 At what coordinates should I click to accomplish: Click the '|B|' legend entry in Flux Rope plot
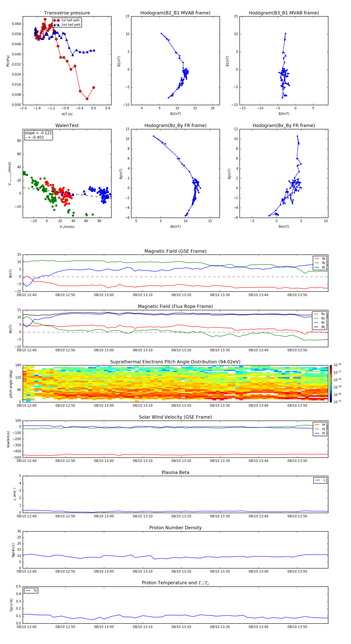click(320, 327)
